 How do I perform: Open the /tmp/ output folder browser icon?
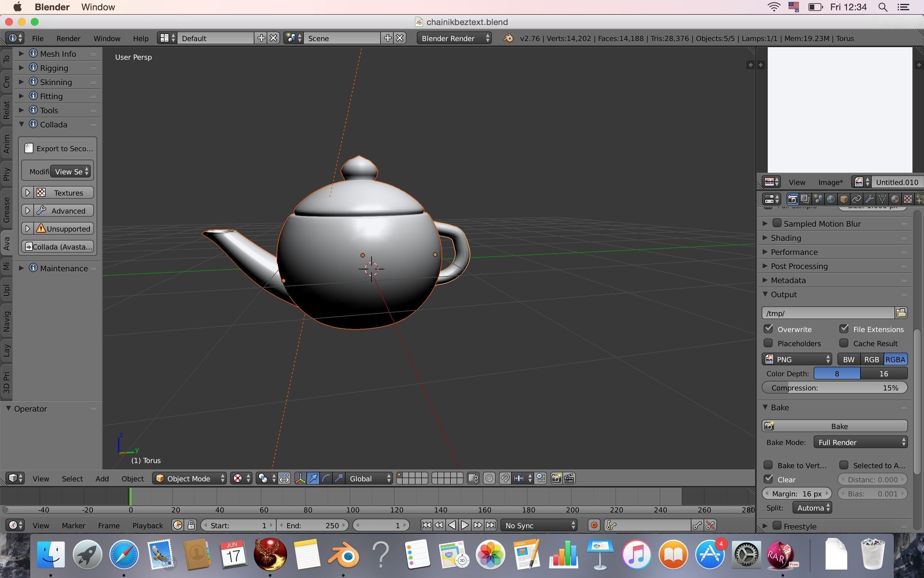[x=901, y=313]
